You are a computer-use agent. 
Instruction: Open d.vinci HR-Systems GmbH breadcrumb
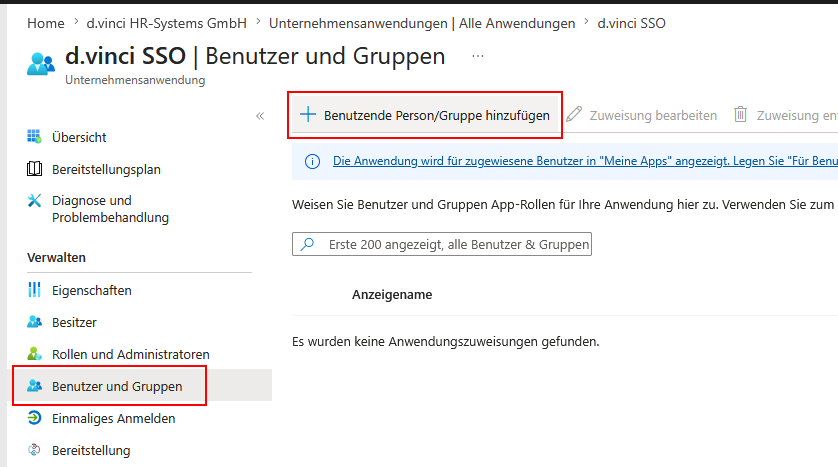[167, 24]
